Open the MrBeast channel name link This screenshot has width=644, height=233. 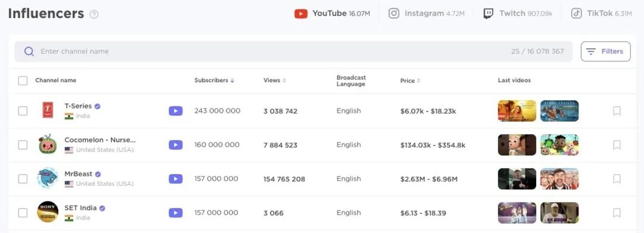[79, 174]
